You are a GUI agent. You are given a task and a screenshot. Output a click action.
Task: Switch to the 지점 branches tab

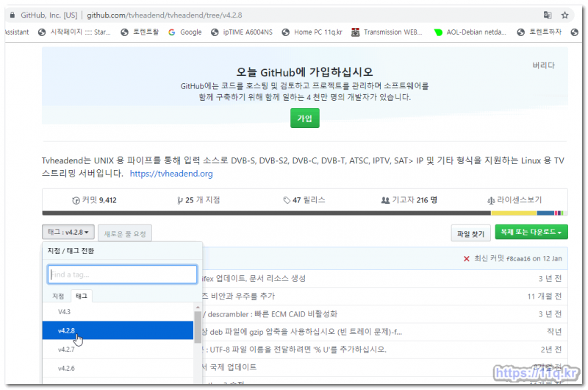pos(58,296)
